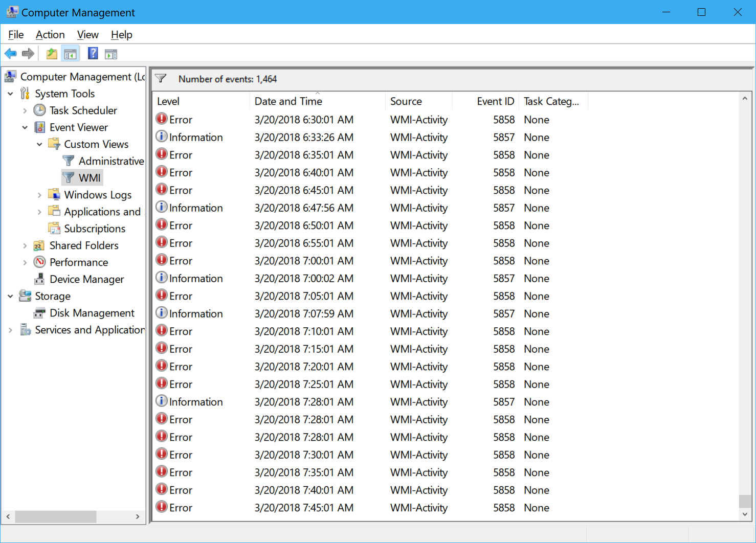The width and height of the screenshot is (756, 543).
Task: Click the Up one level folder icon
Action: (x=52, y=54)
